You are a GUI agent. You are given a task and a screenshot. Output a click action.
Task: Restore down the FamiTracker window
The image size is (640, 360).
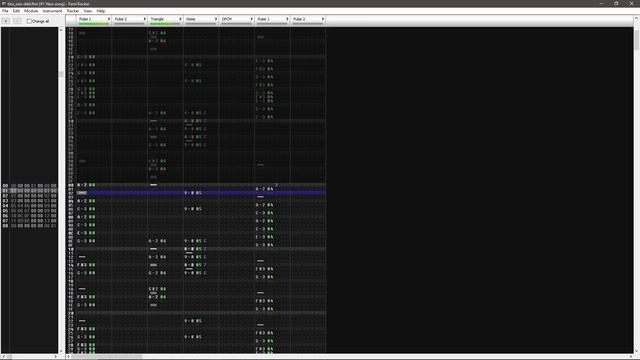616,3
